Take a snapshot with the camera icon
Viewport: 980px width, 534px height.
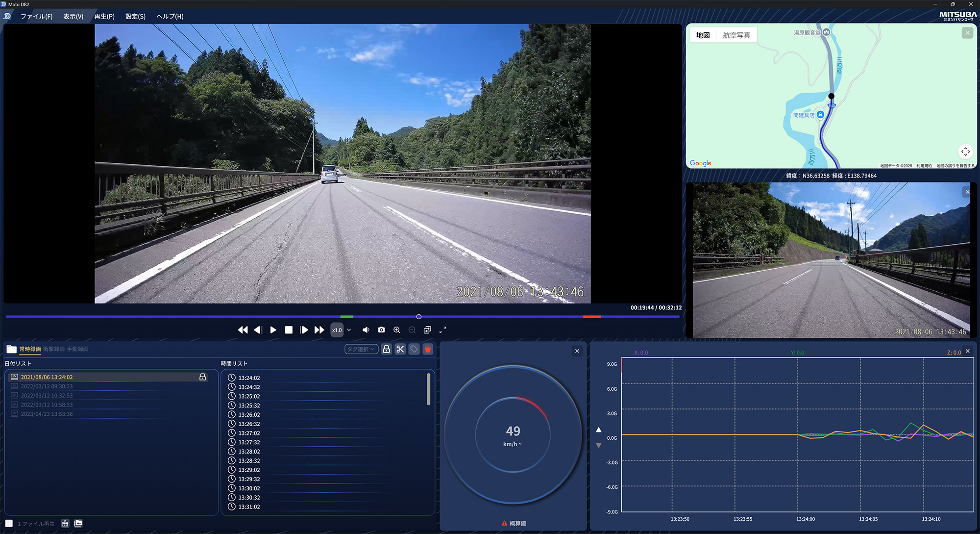click(x=381, y=330)
